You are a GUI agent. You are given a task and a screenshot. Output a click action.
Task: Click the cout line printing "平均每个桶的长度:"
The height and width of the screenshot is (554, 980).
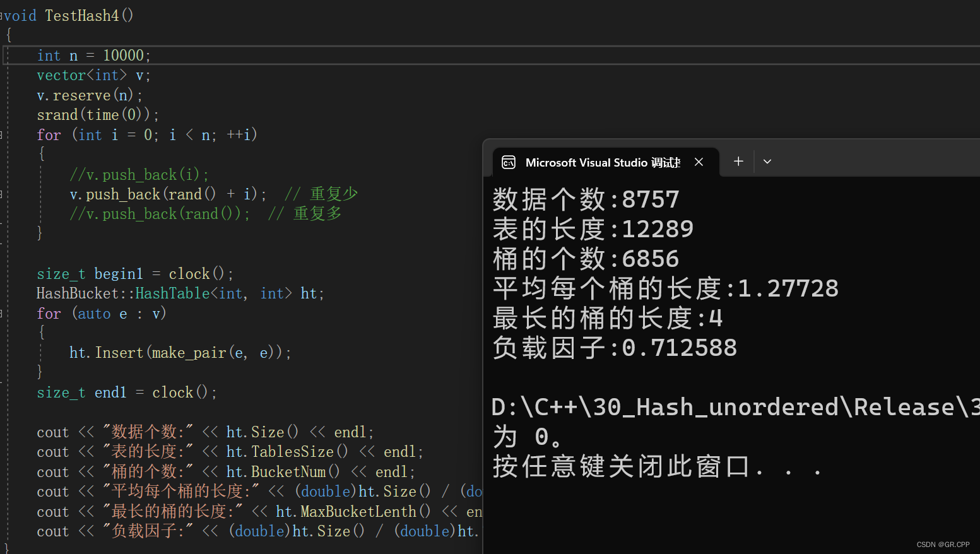(x=259, y=491)
